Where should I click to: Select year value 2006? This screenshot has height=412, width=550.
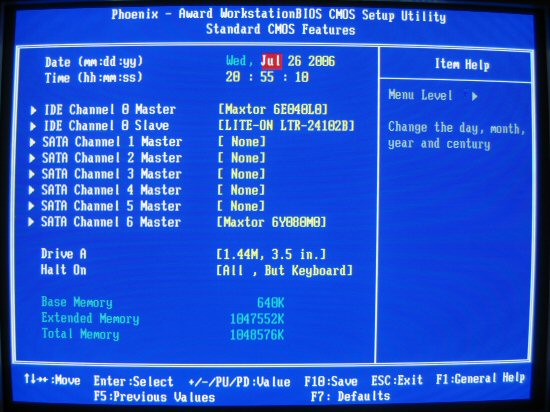pyautogui.click(x=321, y=62)
